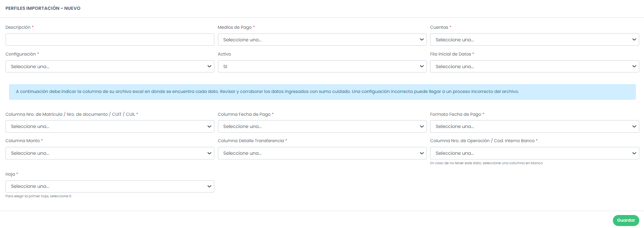Click chevron arrow on Columna Monto select

(x=209, y=153)
